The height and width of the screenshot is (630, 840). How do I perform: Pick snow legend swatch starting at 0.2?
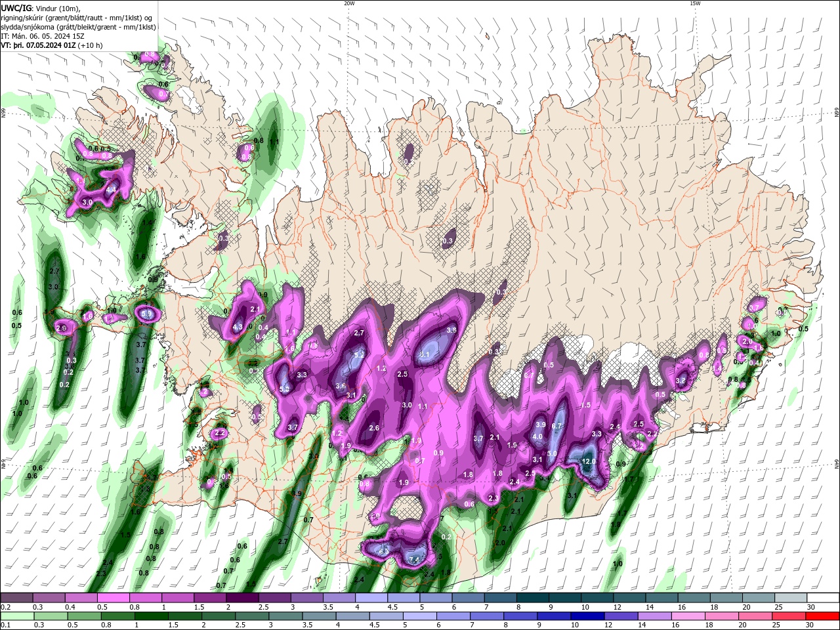(16, 598)
